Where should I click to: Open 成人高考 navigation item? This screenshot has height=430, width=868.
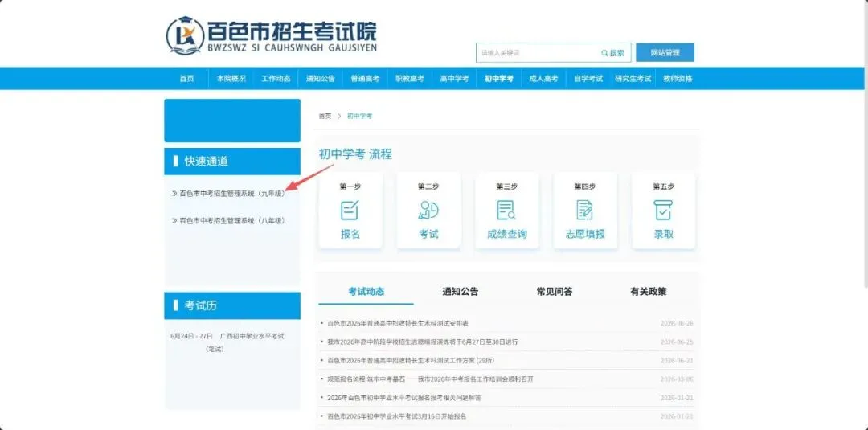point(543,79)
